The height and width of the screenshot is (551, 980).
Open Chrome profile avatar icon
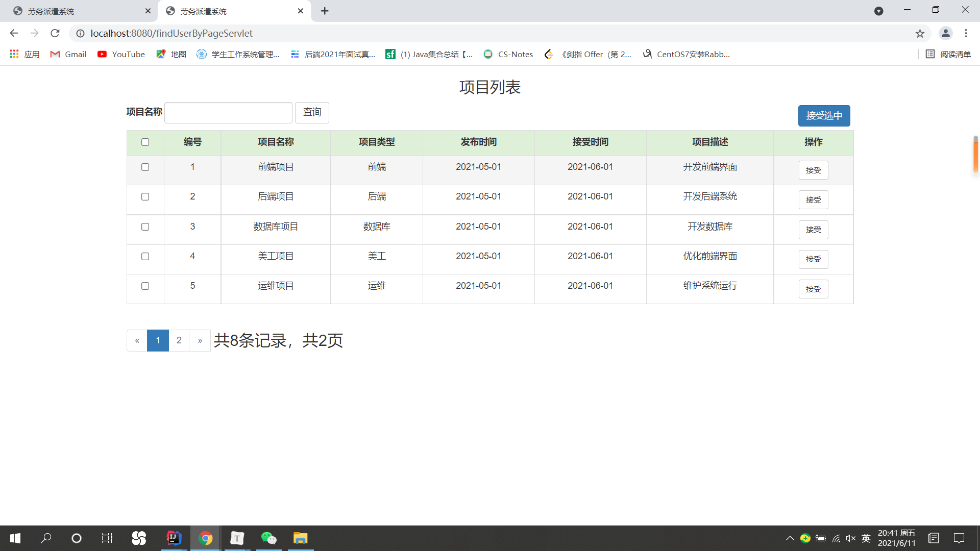[945, 33]
